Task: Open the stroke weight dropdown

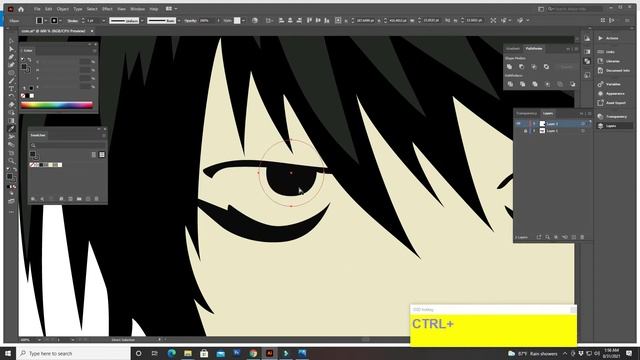Action: (103, 20)
